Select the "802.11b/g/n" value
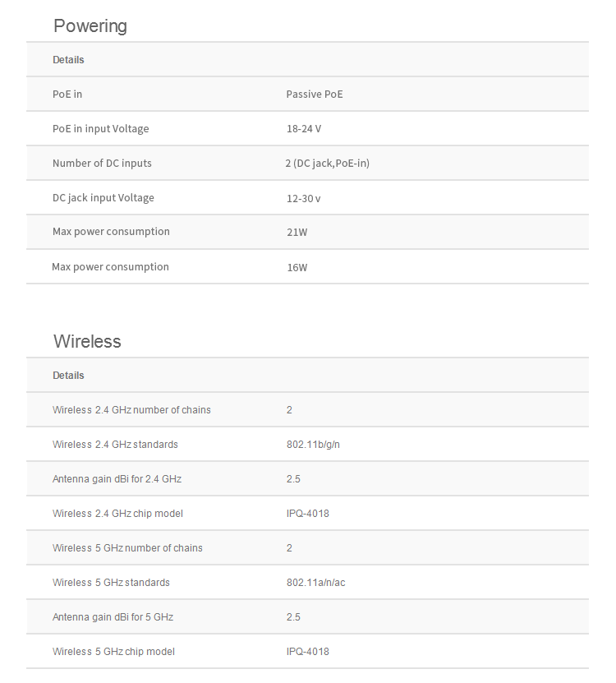The image size is (616, 683). point(313,445)
